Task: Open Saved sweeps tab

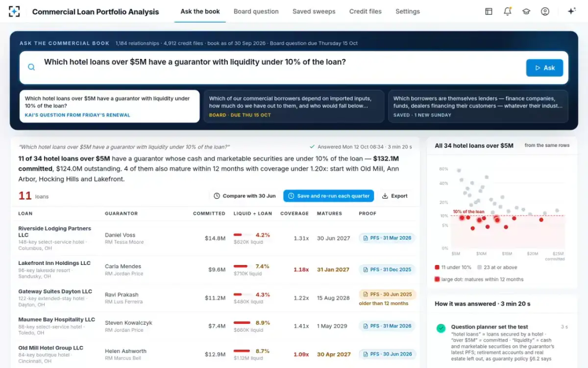Action: pyautogui.click(x=314, y=11)
